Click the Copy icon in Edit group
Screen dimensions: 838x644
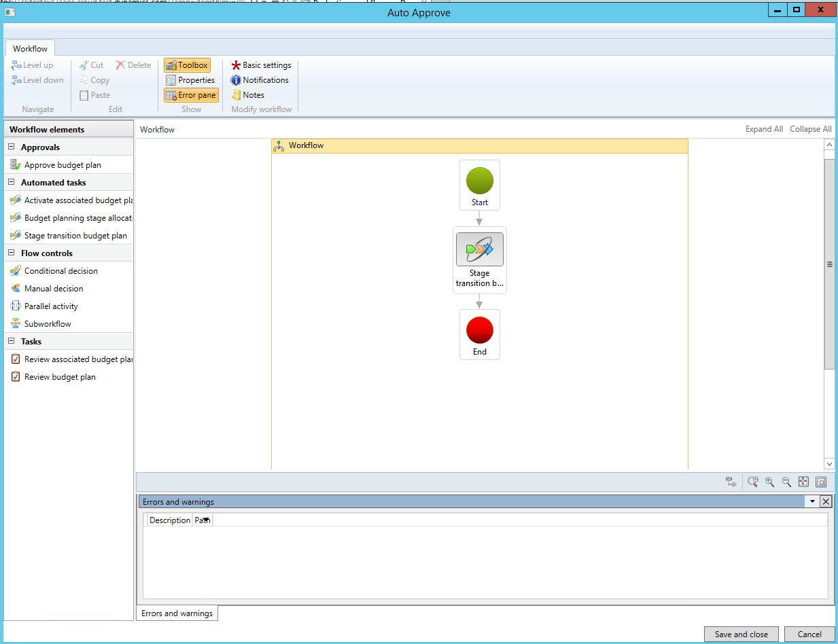[x=84, y=80]
